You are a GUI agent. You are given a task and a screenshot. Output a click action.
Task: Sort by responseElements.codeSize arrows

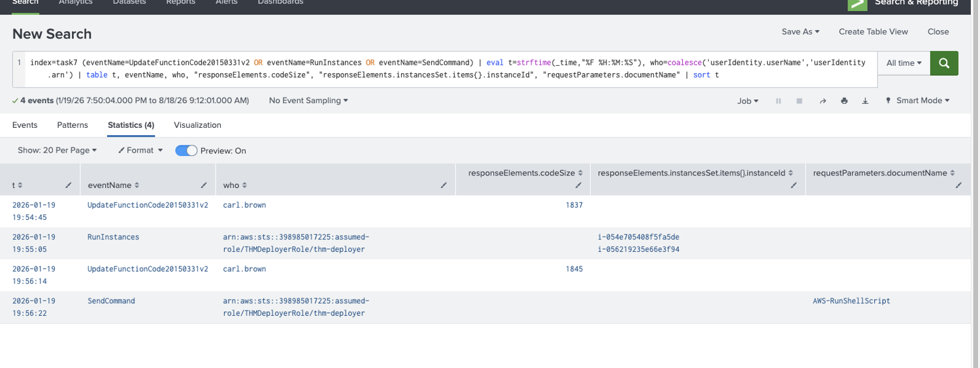pyautogui.click(x=580, y=173)
